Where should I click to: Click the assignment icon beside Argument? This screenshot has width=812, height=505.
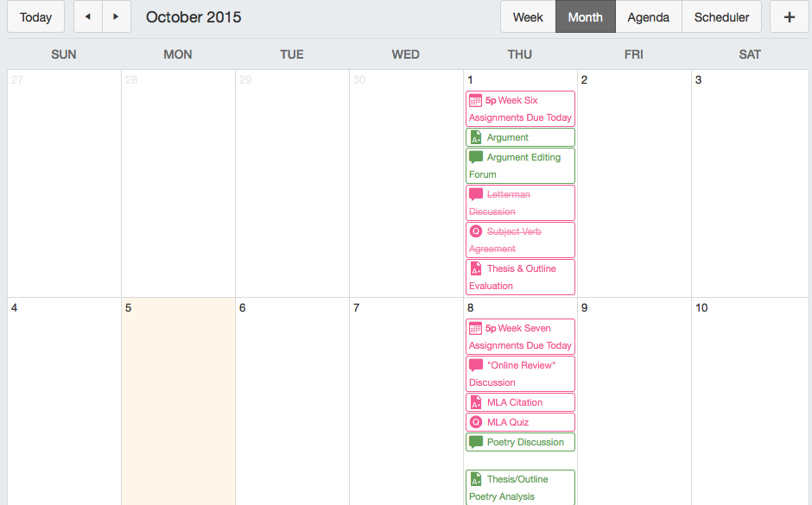coord(475,137)
